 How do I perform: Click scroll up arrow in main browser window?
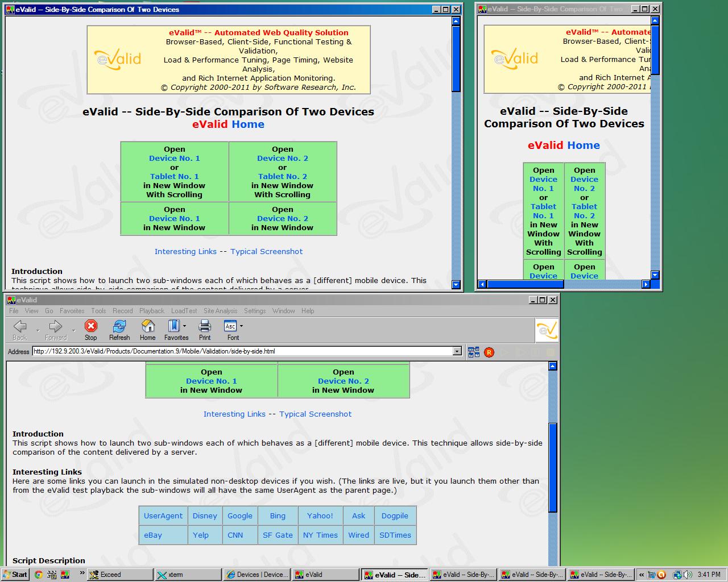(x=553, y=367)
